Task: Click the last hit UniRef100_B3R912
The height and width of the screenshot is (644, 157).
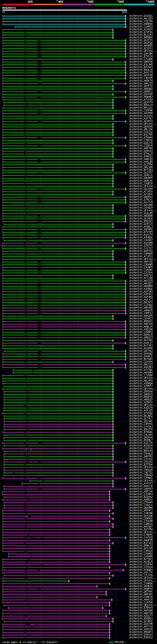Action: coord(141,638)
